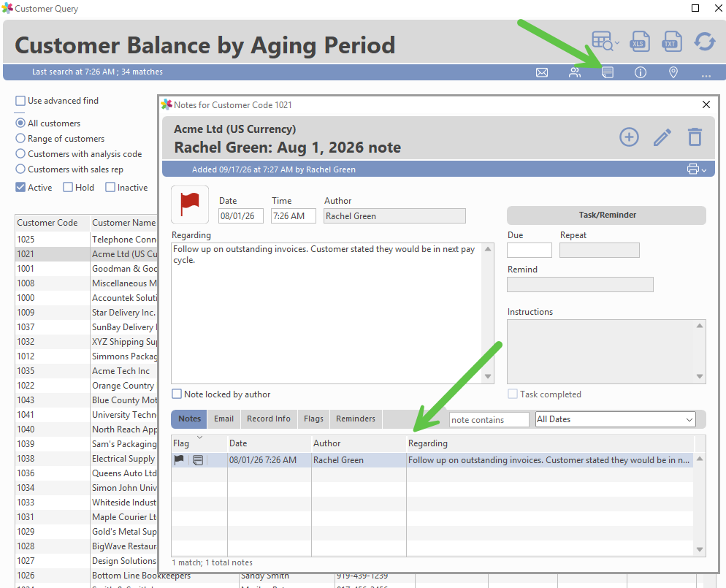Viewport: 726px width, 588px height.
Task: Check the Hold checkbox
Action: point(68,187)
